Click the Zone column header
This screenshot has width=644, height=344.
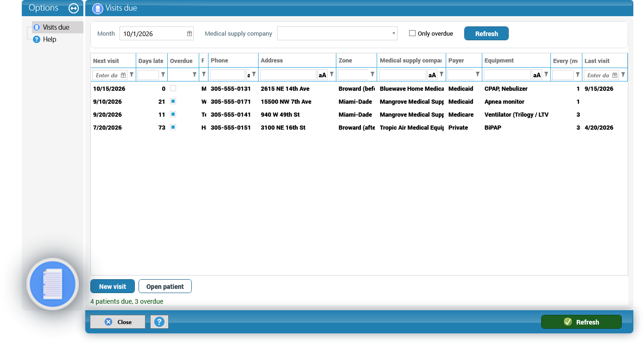pos(356,61)
